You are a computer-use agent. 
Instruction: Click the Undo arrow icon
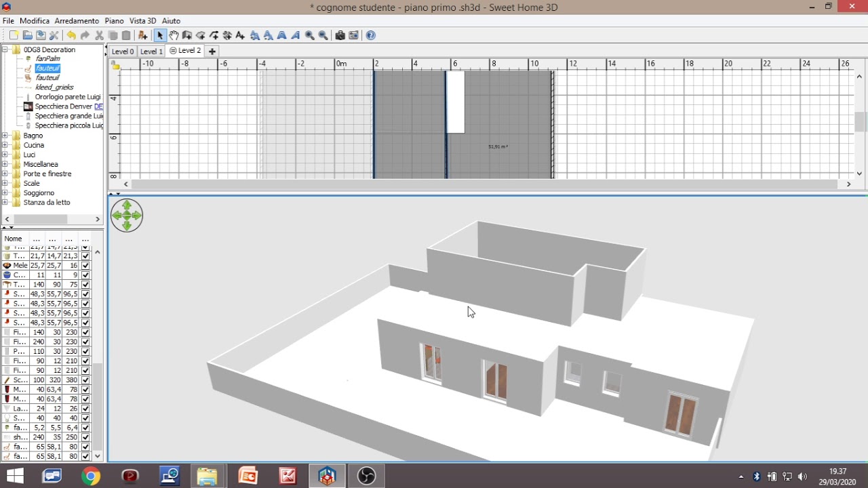71,35
